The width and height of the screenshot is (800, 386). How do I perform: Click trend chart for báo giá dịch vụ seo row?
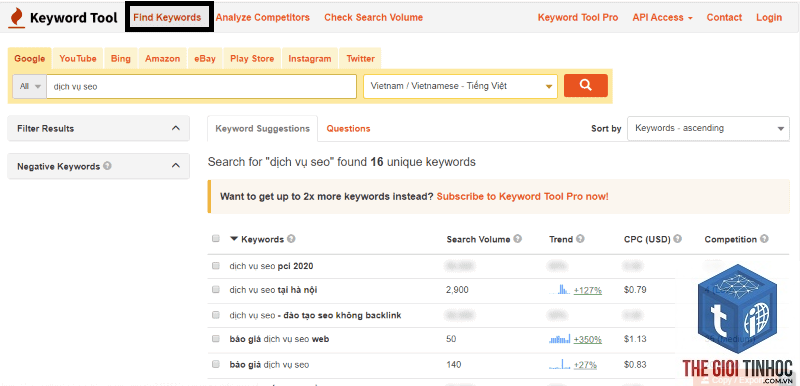560,364
